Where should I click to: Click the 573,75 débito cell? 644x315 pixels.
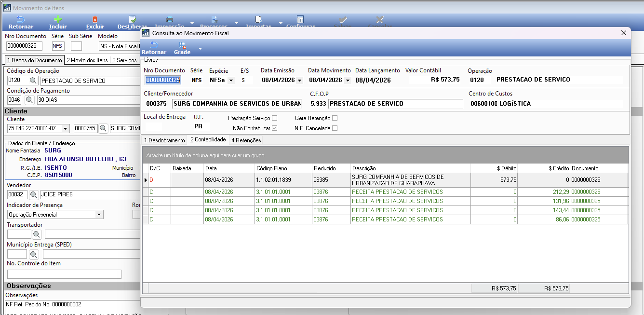pos(494,180)
